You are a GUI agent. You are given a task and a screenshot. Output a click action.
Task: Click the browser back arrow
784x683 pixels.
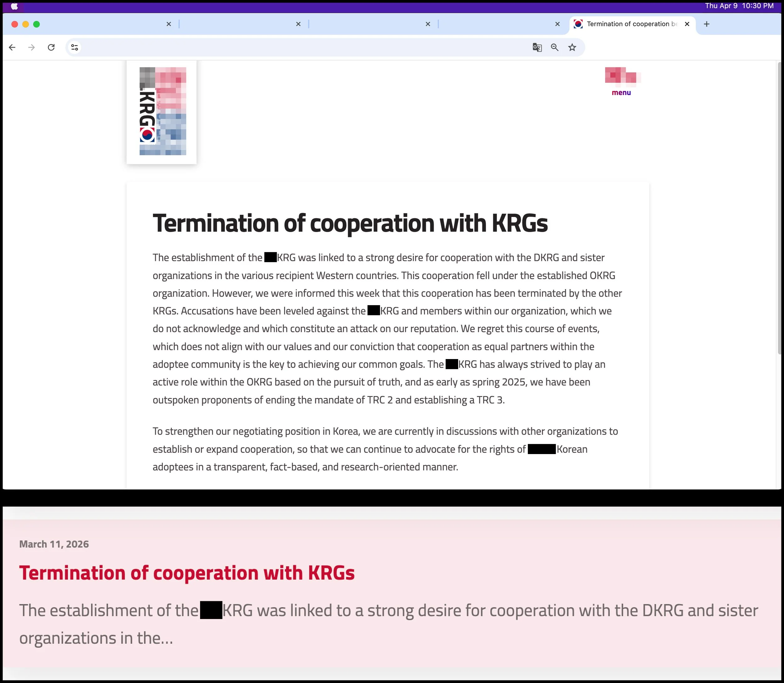(12, 47)
